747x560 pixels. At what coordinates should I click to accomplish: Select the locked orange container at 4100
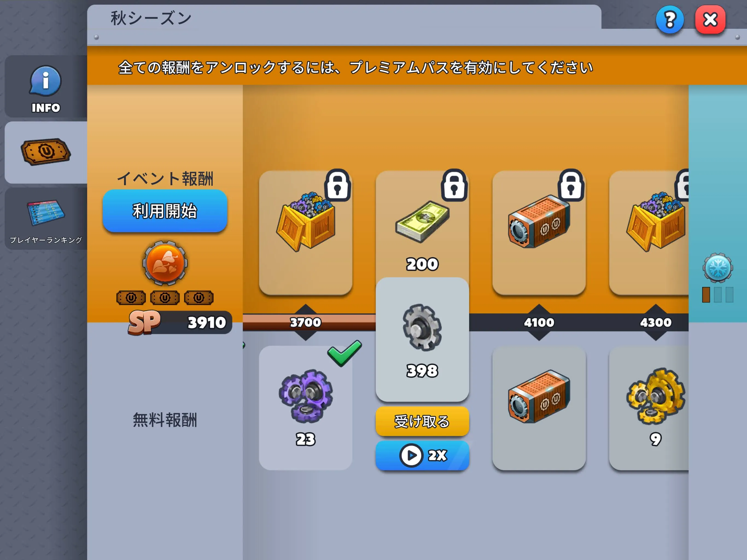(x=539, y=233)
